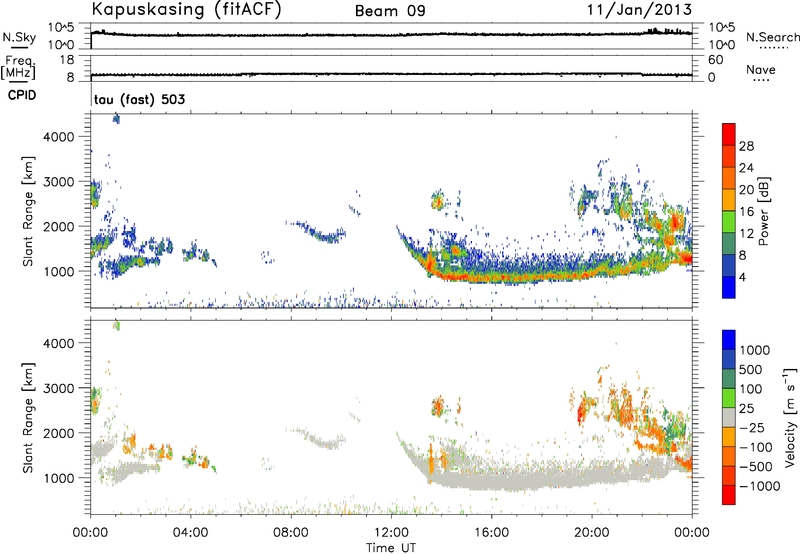Pick the bright blue top Velocity colorbar segment
The width and height of the screenshot is (800, 554).
pyautogui.click(x=729, y=340)
